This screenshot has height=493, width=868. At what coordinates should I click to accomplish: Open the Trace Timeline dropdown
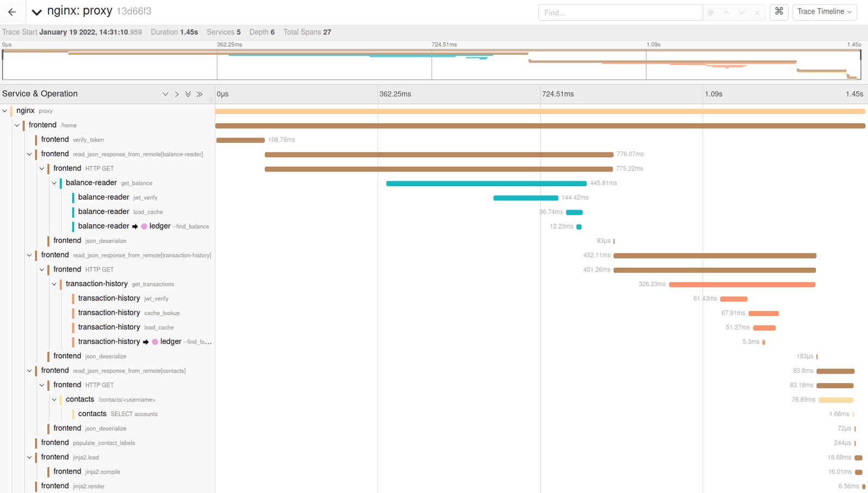(x=824, y=12)
